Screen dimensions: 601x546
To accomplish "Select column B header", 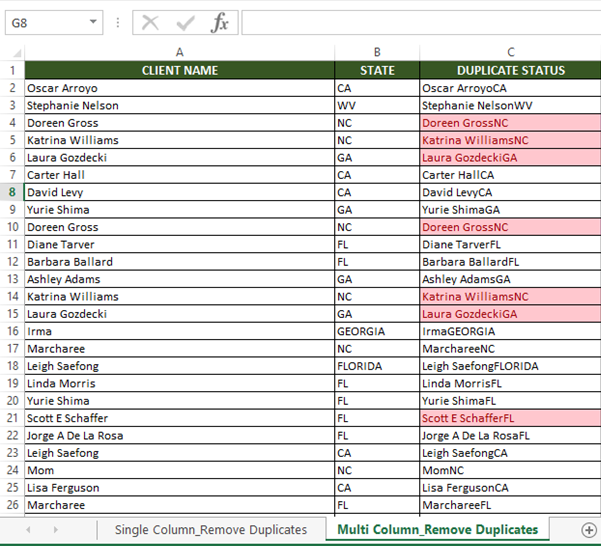I will pos(377,52).
